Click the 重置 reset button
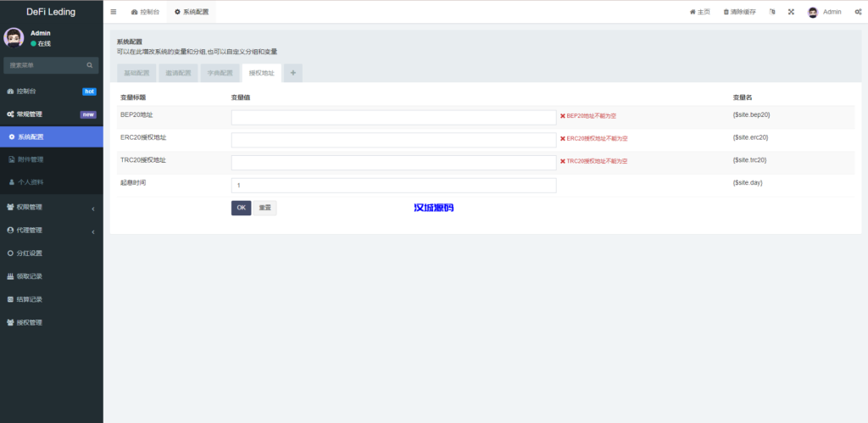The width and height of the screenshot is (868, 423). coord(264,208)
